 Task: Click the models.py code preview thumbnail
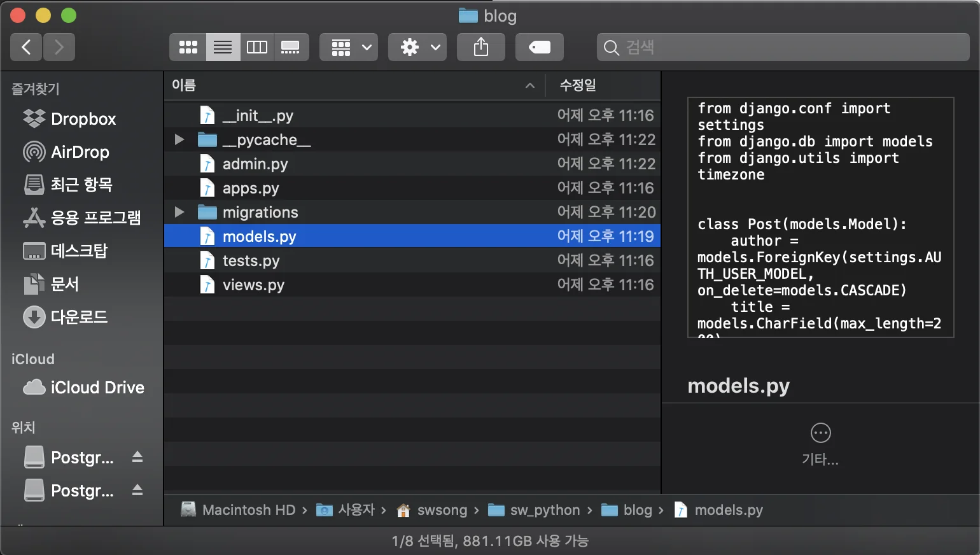pos(820,217)
